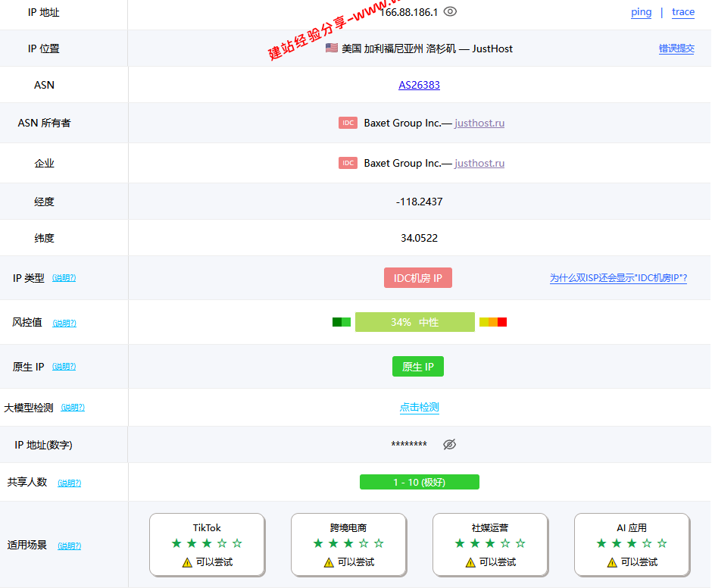Click the 经度 row label

point(44,202)
